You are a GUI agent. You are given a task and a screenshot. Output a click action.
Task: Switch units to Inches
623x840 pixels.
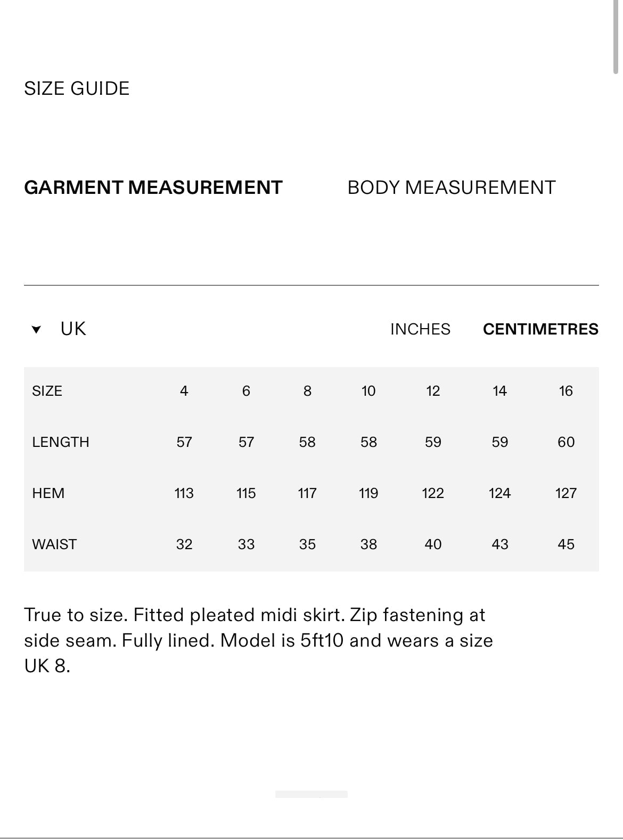[420, 329]
